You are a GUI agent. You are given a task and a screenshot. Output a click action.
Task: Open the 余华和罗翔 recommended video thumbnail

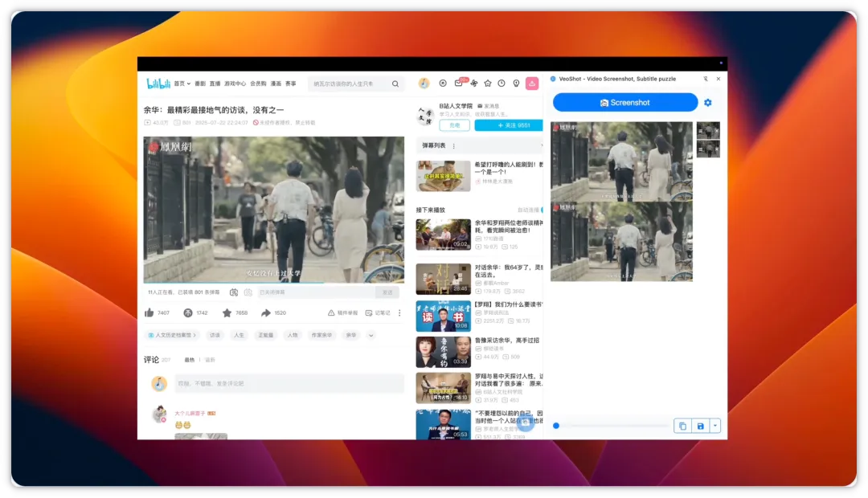[x=444, y=234]
